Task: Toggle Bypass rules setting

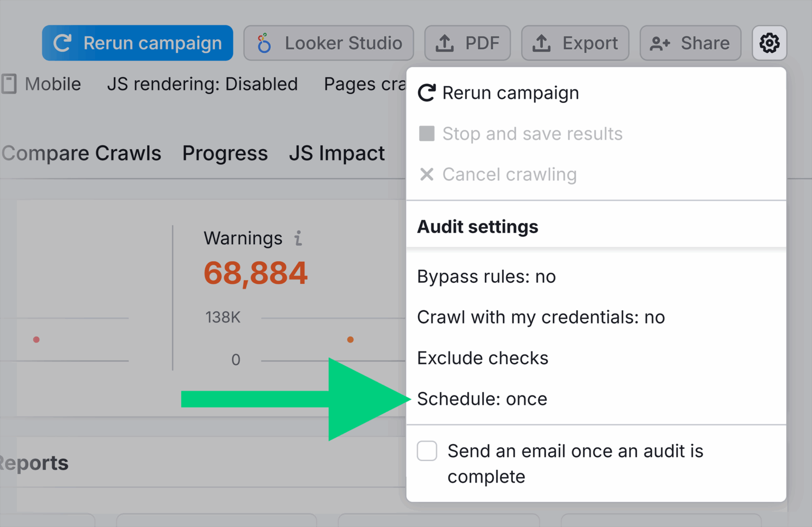Action: coord(486,276)
